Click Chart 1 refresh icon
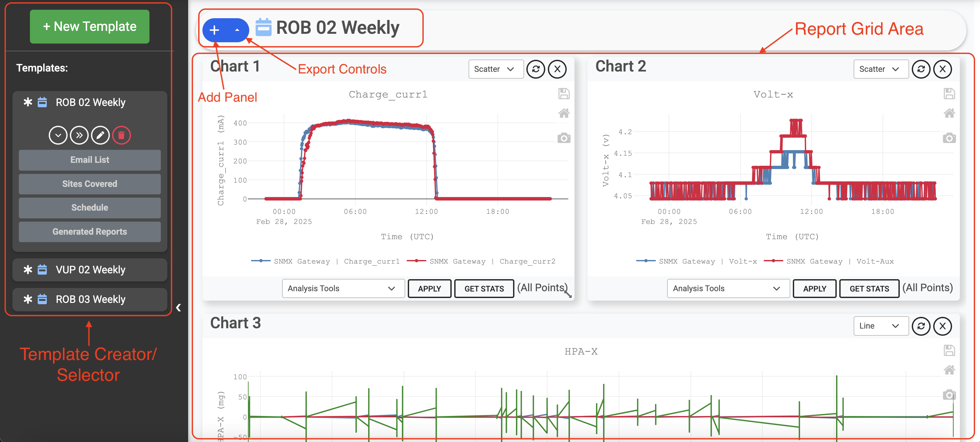980x442 pixels. coord(535,69)
